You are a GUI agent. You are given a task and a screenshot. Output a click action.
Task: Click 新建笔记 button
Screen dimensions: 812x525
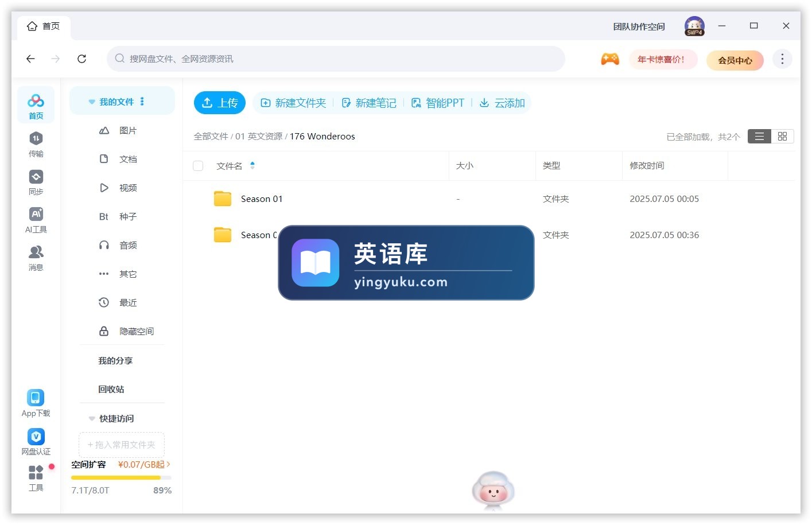click(369, 103)
